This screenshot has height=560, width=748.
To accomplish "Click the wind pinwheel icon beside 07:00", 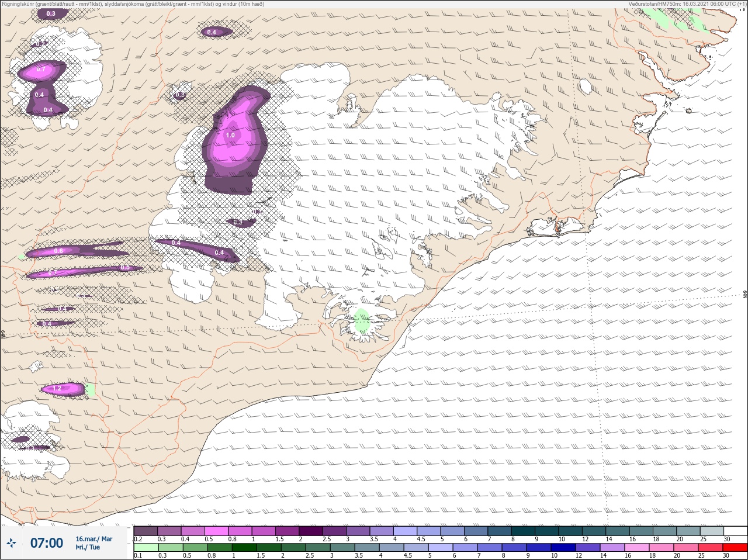I will tap(12, 544).
